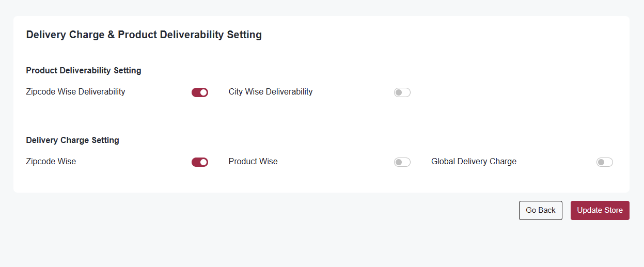The width and height of the screenshot is (644, 267).
Task: Click the Product Deliverability Setting heading
Action: click(x=84, y=70)
